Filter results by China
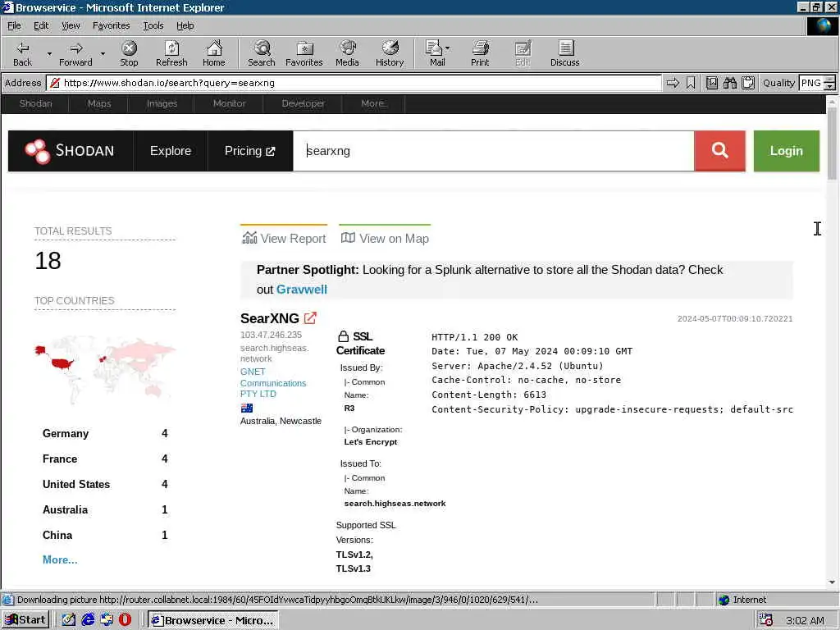This screenshot has height=630, width=840. click(105, 535)
